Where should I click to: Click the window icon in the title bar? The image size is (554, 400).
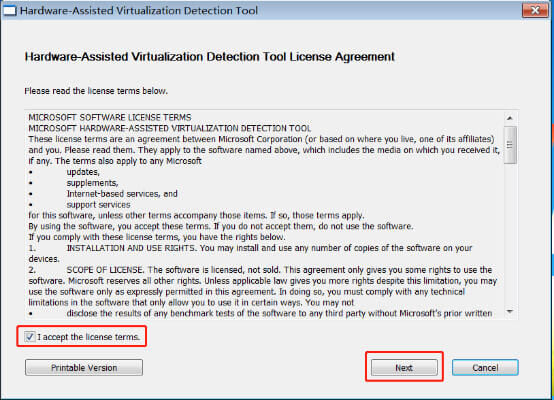[x=10, y=11]
